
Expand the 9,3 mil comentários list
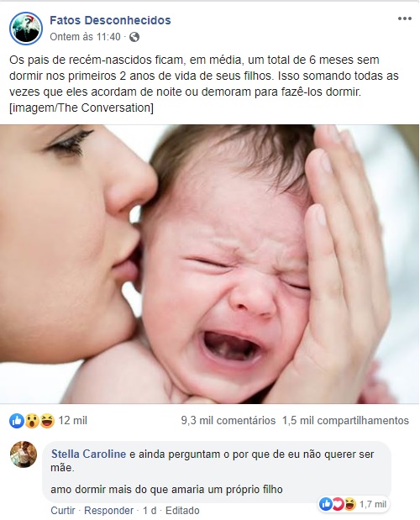228,421
